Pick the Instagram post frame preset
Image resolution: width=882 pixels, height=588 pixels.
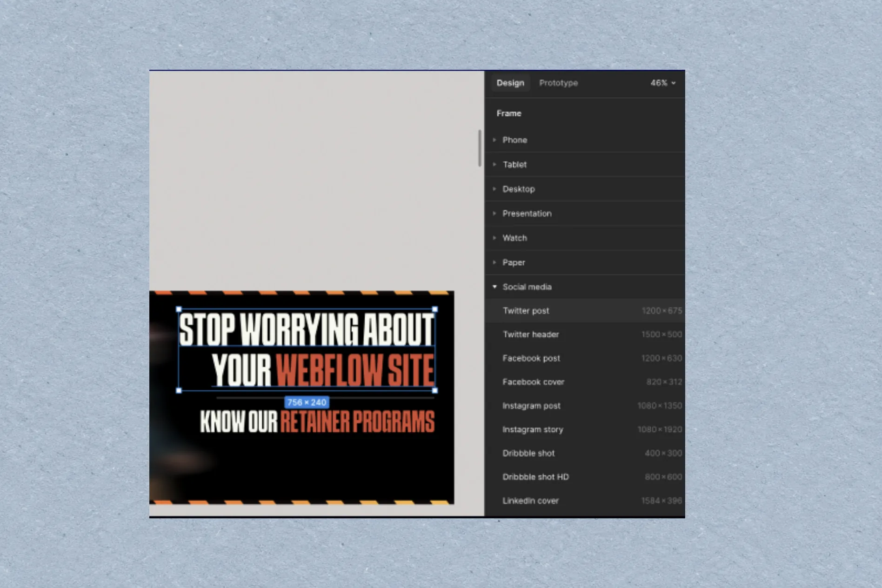585,406
